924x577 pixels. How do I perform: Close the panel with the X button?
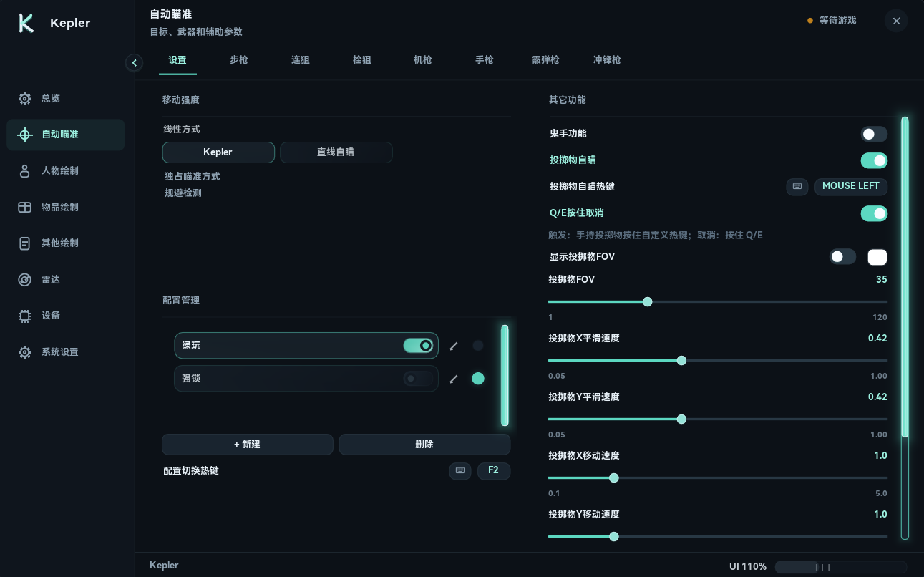[896, 21]
